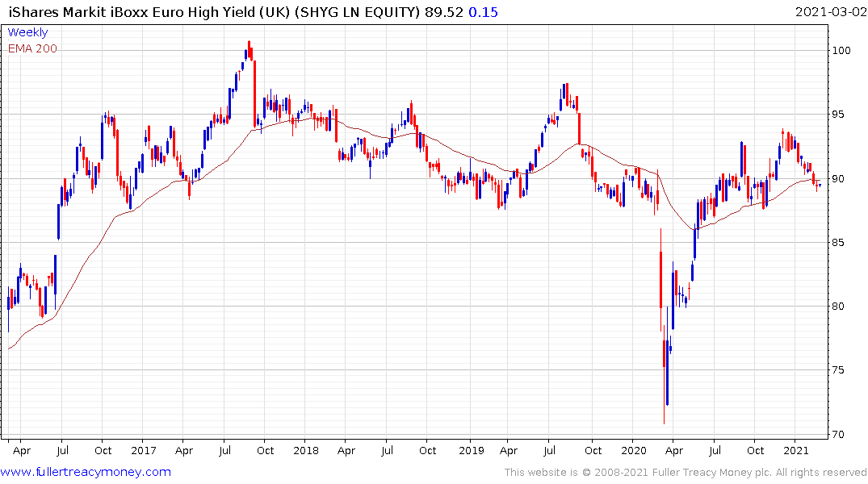
Task: Click the copyright notice for Fuller Treacy Money plc
Action: tap(686, 473)
